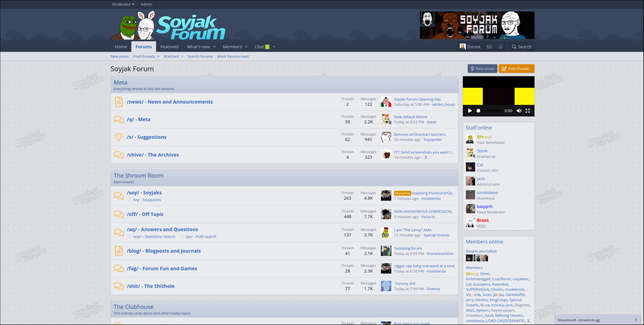Open 'New default theme' thread link
The height and width of the screenshot is (325, 644).
(410, 117)
